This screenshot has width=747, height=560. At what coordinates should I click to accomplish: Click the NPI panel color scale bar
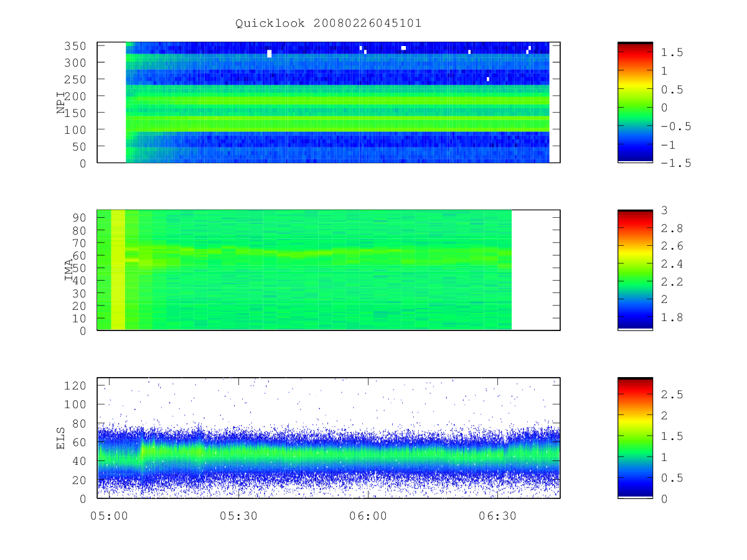(635, 102)
